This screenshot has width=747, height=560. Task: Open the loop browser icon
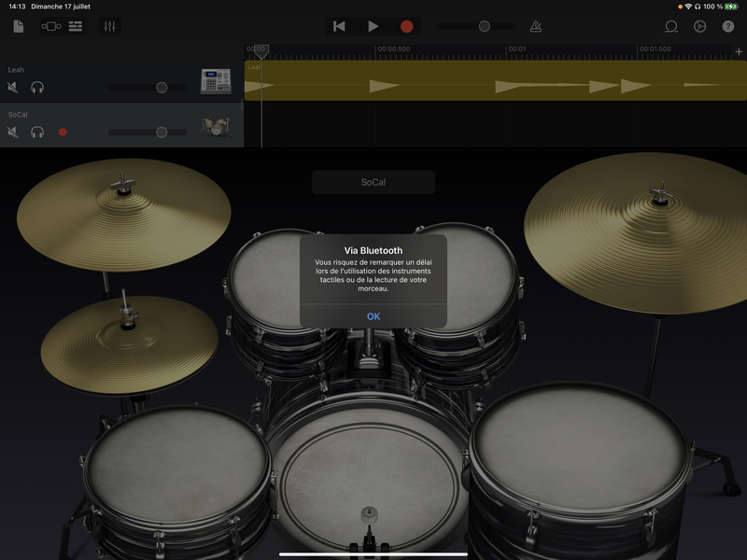coord(670,26)
